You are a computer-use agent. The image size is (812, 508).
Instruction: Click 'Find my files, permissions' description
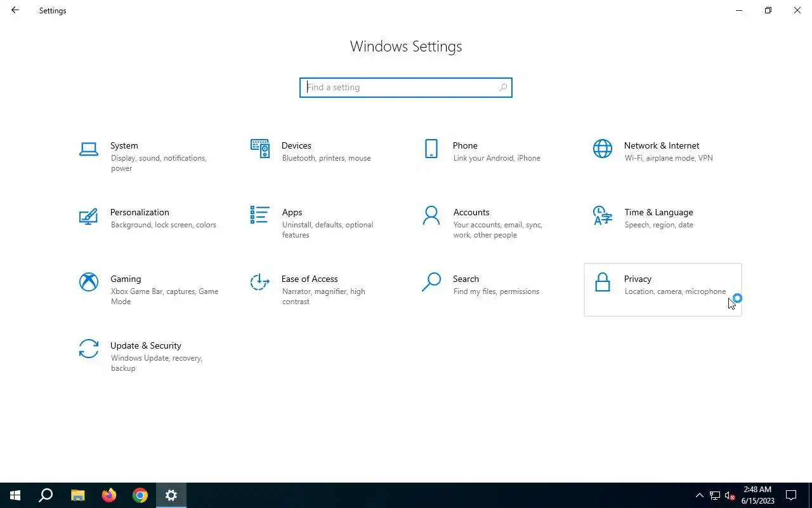pyautogui.click(x=496, y=291)
